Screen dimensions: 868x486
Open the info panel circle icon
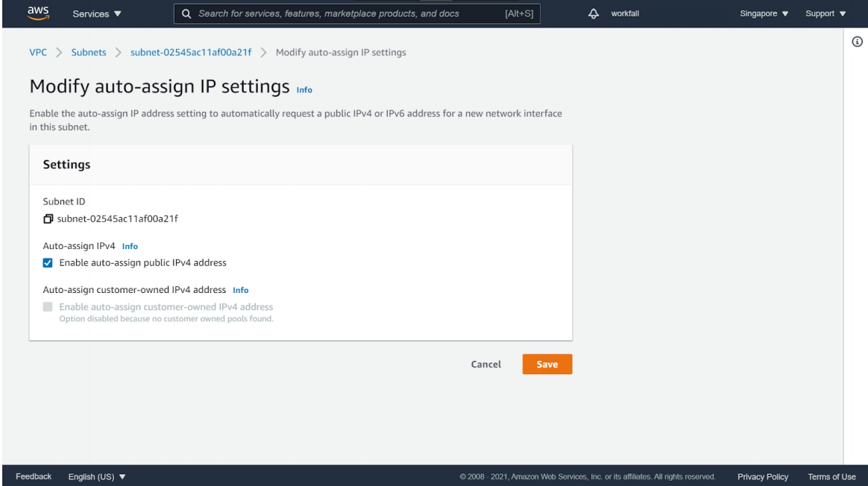(856, 42)
